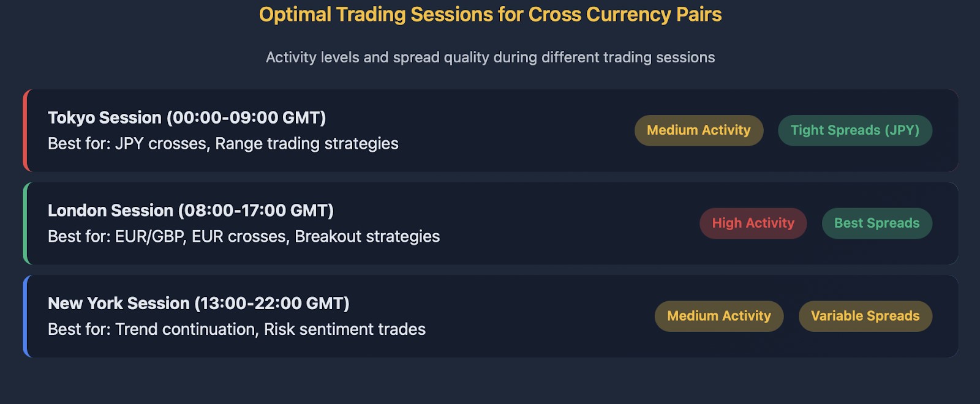The width and height of the screenshot is (980, 404).
Task: Click the Medium Activity badge in Tokyo row
Action: pos(699,130)
